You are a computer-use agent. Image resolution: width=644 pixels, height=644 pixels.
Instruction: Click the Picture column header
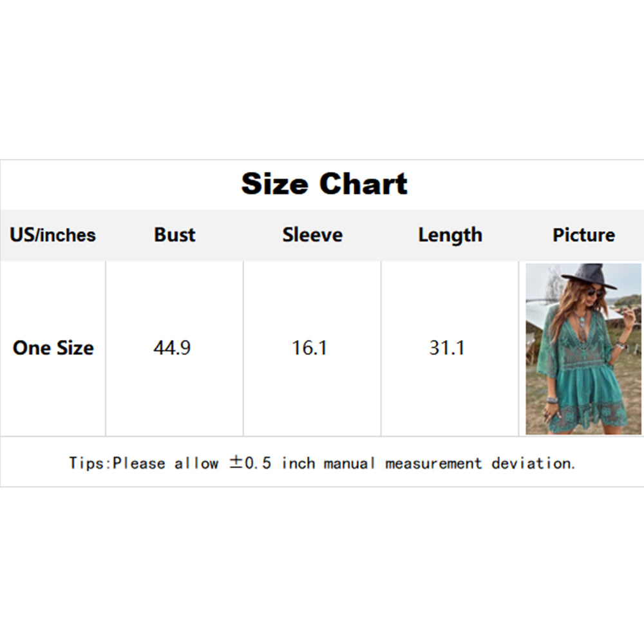(x=583, y=235)
